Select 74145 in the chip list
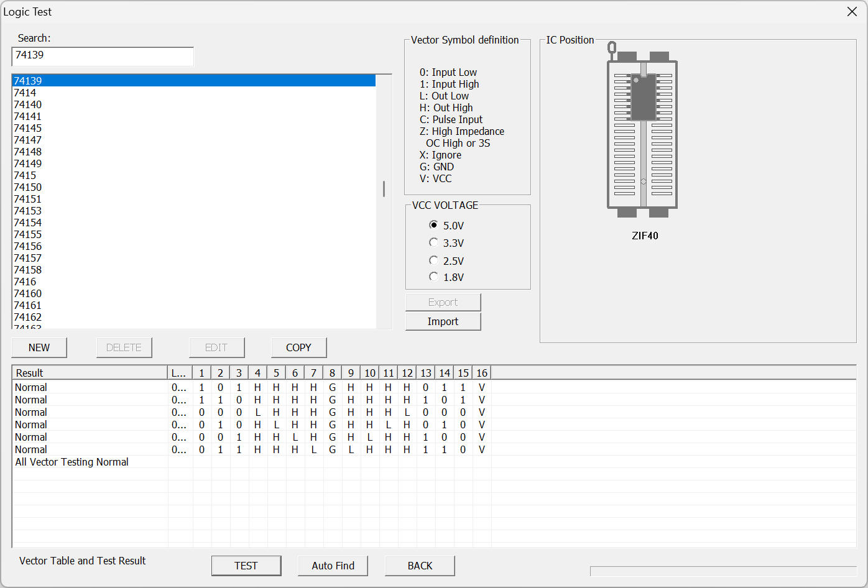 [x=194, y=128]
